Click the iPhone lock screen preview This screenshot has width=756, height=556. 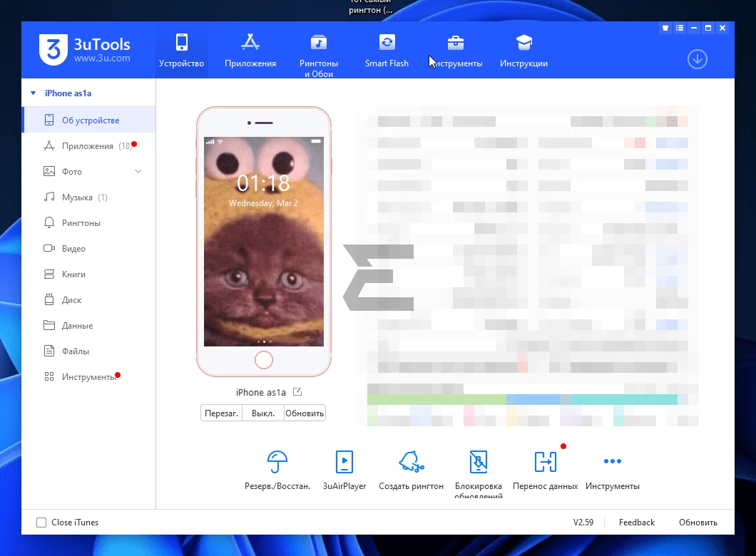coord(264,242)
